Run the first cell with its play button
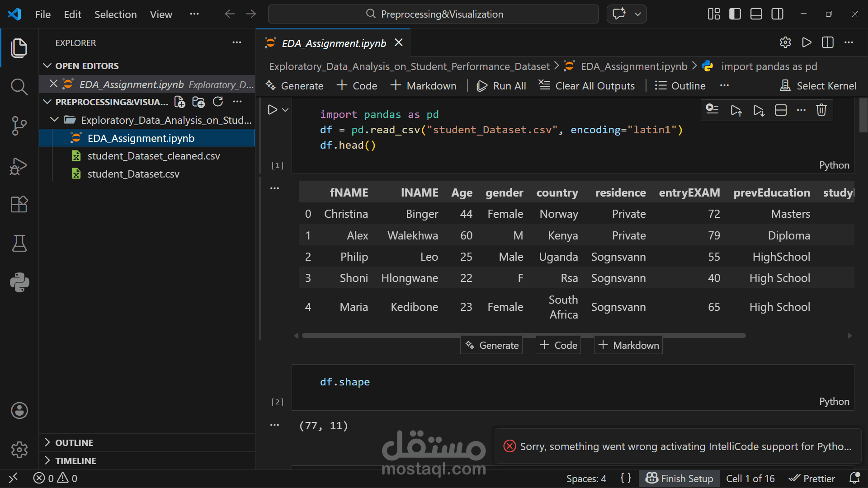The width and height of the screenshot is (868, 488). point(272,109)
